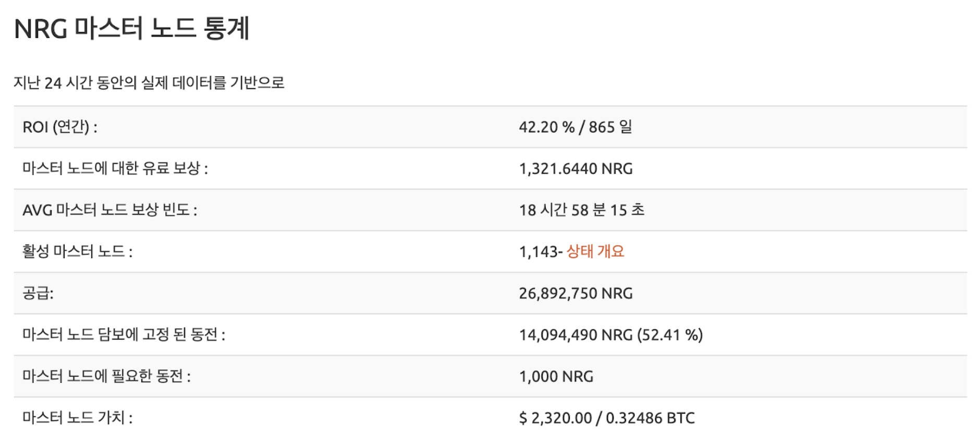Image resolution: width=980 pixels, height=434 pixels.
Task: Select the 마스터 노드 담보에 고정 된 동전 label
Action: pyautogui.click(x=124, y=335)
